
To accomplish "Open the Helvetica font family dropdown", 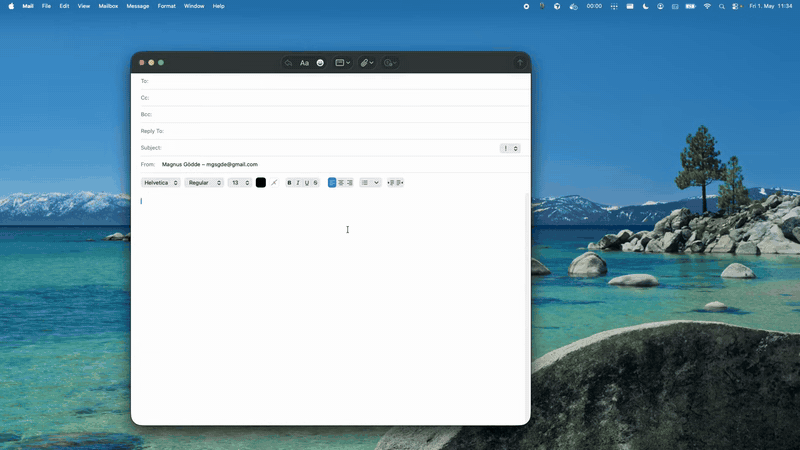I will (160, 183).
